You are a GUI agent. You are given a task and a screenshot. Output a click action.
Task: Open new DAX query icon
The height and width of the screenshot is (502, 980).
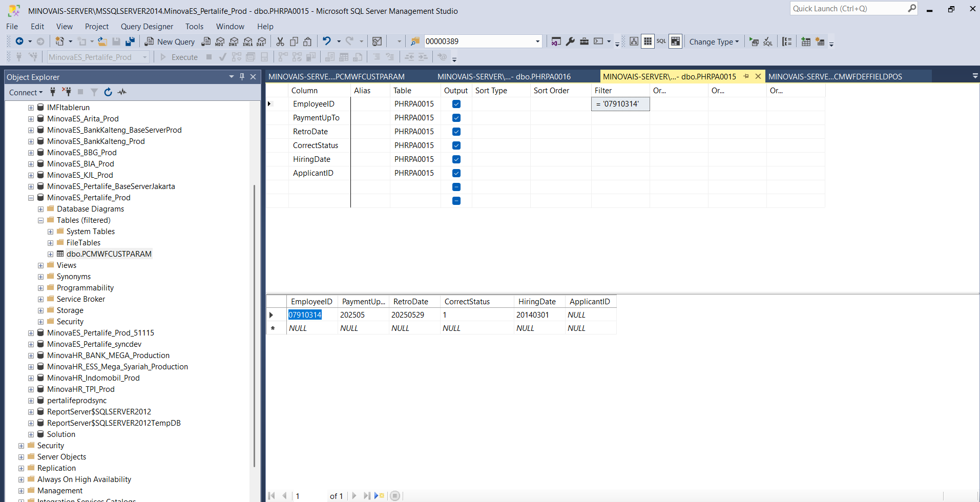(x=261, y=41)
